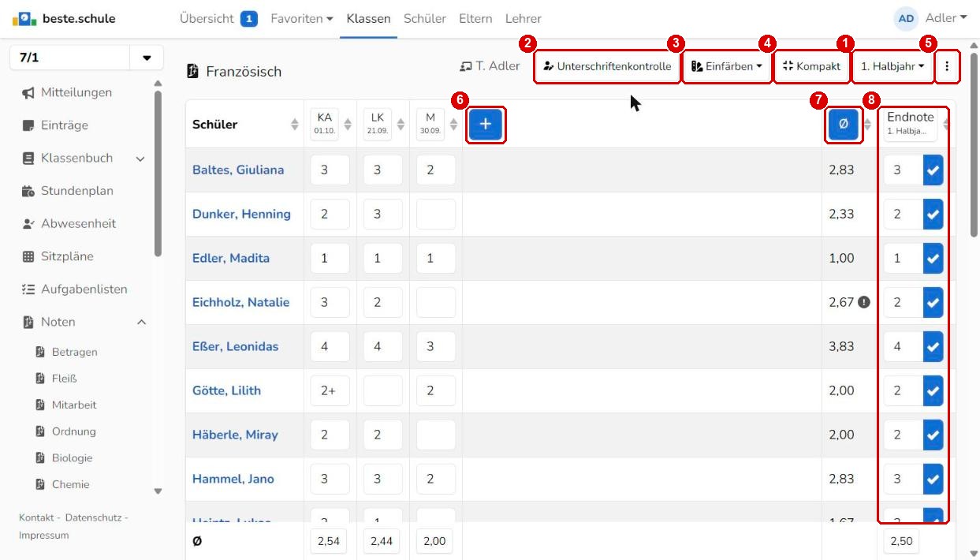Sort by the M grade column arrows

453,125
